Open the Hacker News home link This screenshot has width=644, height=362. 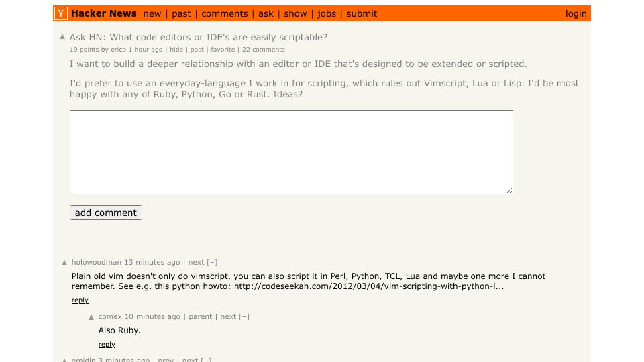coord(103,13)
